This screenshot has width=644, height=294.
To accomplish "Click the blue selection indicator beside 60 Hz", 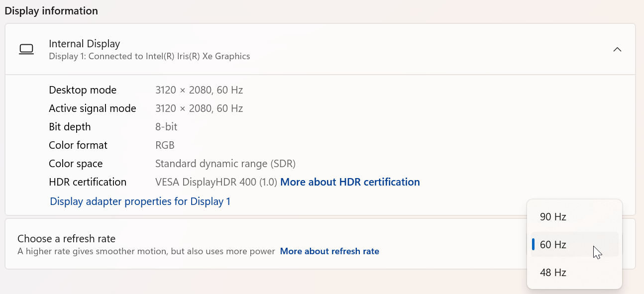I will click(534, 244).
